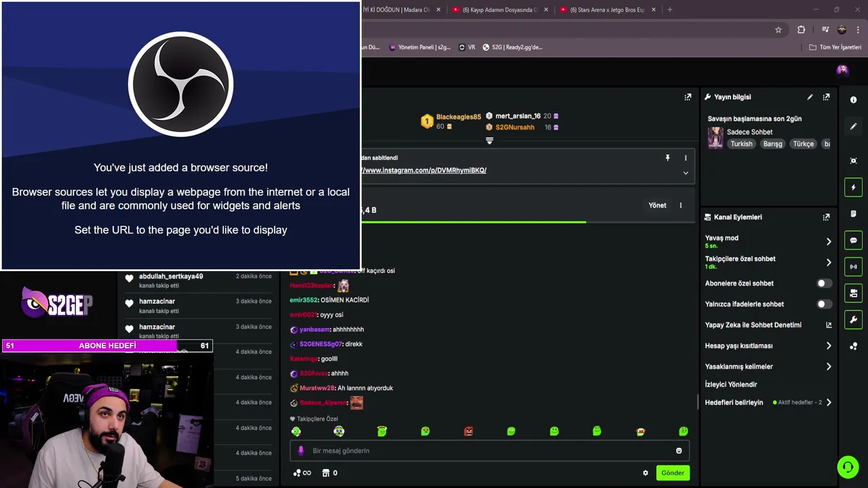
Task: Close the Kayıp Adamın Dosyasında tab
Action: pyautogui.click(x=547, y=9)
